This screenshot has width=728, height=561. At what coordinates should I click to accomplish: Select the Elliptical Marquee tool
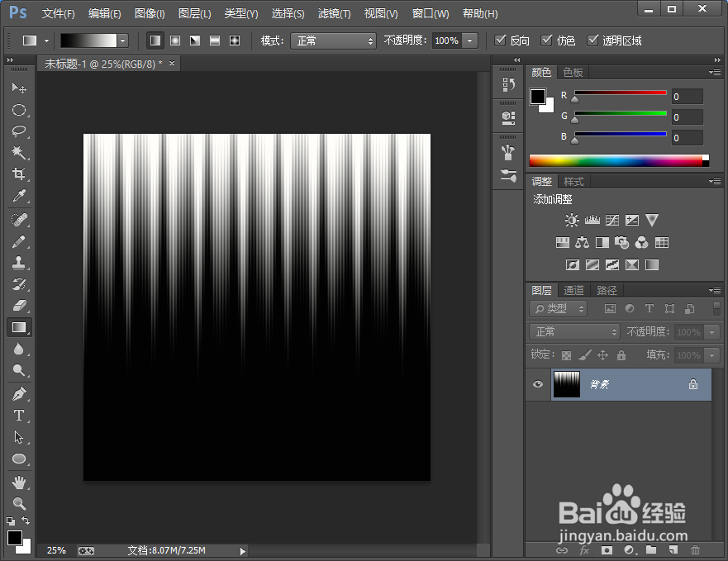pos(19,110)
